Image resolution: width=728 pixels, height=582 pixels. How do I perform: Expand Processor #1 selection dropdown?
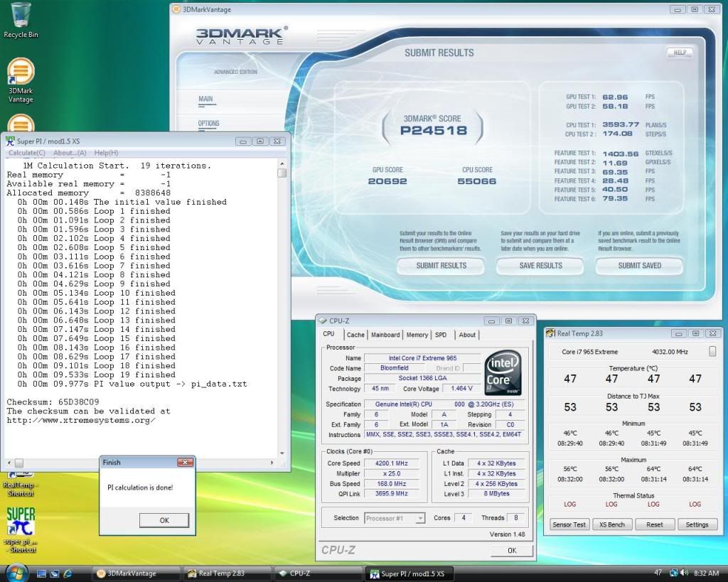(x=419, y=518)
